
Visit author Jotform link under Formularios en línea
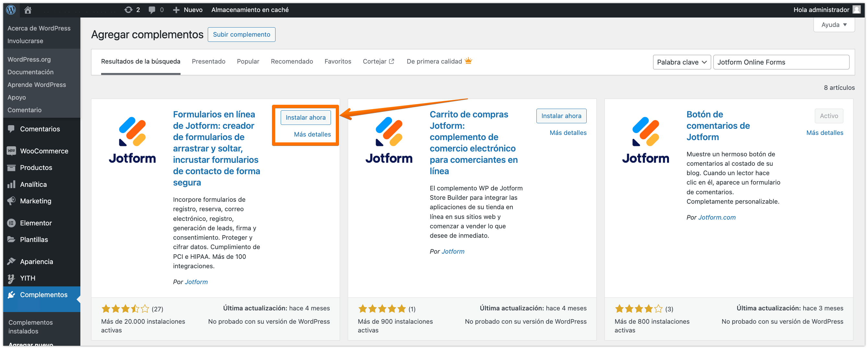tap(196, 282)
